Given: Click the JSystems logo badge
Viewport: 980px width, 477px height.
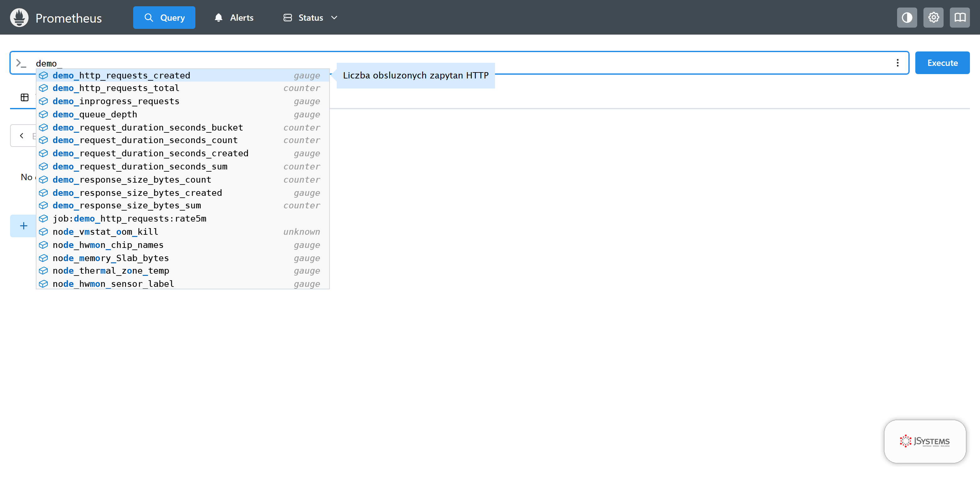Looking at the screenshot, I should click(925, 441).
